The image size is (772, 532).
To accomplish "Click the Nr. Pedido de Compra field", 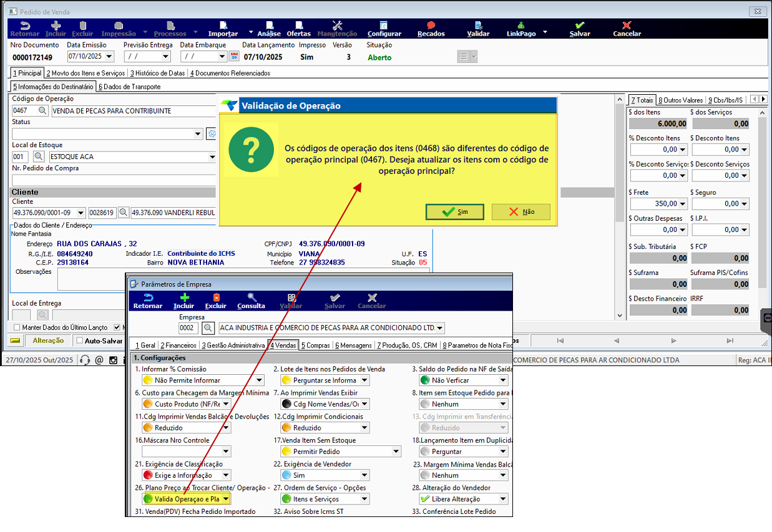I will coord(112,180).
